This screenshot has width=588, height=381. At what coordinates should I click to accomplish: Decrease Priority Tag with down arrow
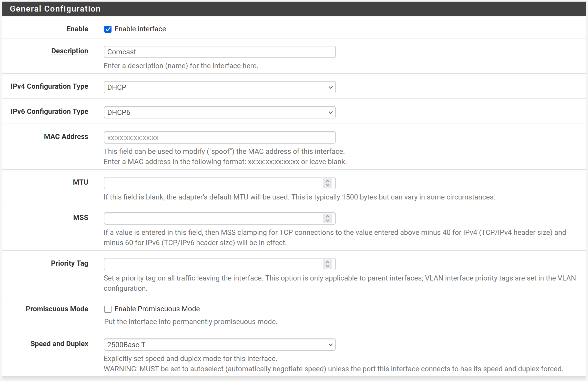[x=327, y=266]
